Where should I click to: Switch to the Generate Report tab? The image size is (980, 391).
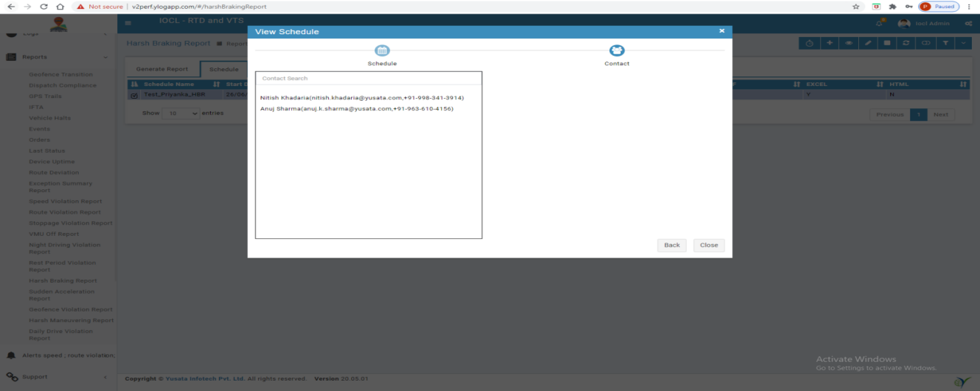click(161, 69)
